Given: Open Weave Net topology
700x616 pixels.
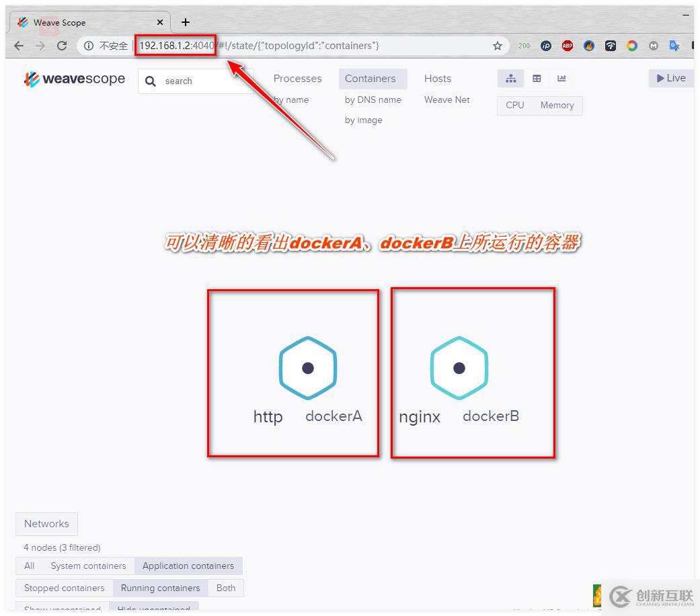Looking at the screenshot, I should click(x=447, y=100).
